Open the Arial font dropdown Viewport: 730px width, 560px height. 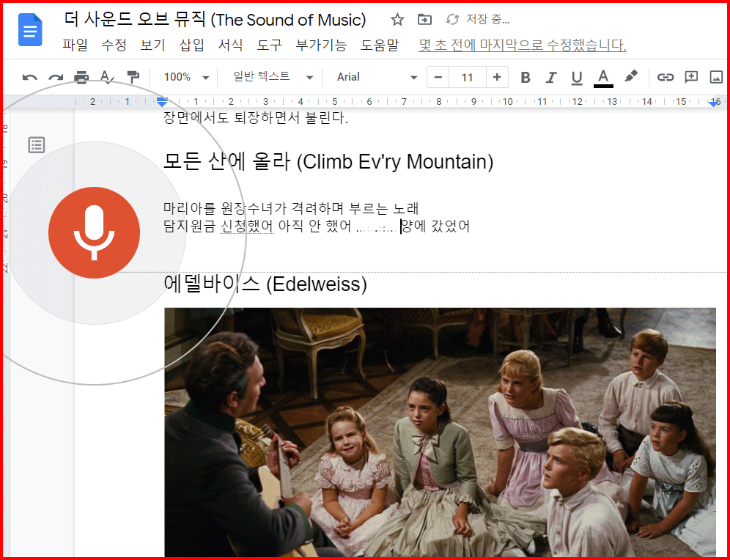[x=376, y=77]
